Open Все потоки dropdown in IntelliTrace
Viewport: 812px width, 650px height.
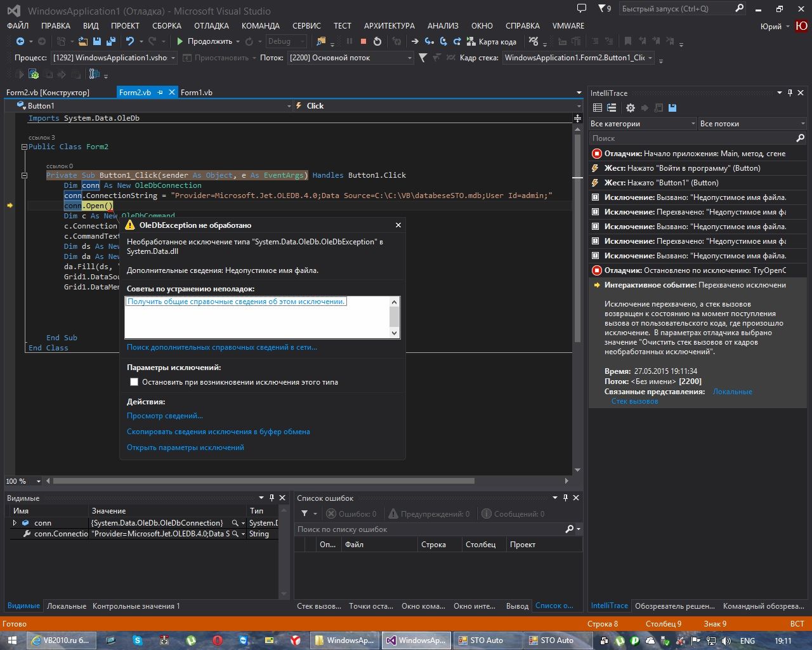tap(752, 124)
